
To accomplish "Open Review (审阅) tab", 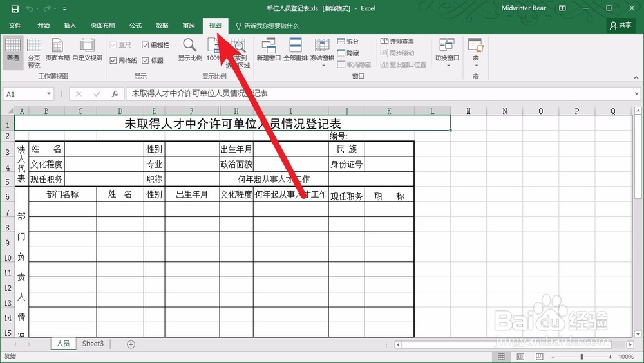I will 189,26.
